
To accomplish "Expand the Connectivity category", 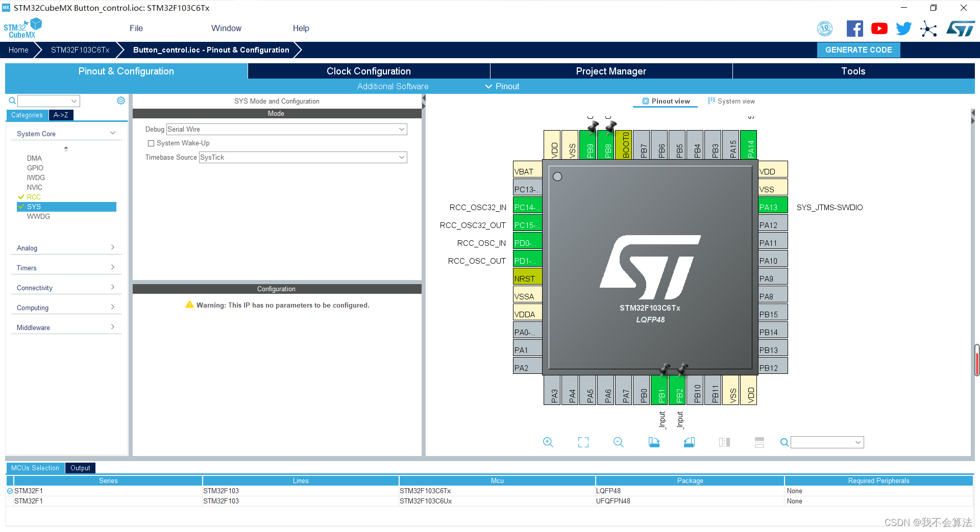I will click(x=66, y=288).
